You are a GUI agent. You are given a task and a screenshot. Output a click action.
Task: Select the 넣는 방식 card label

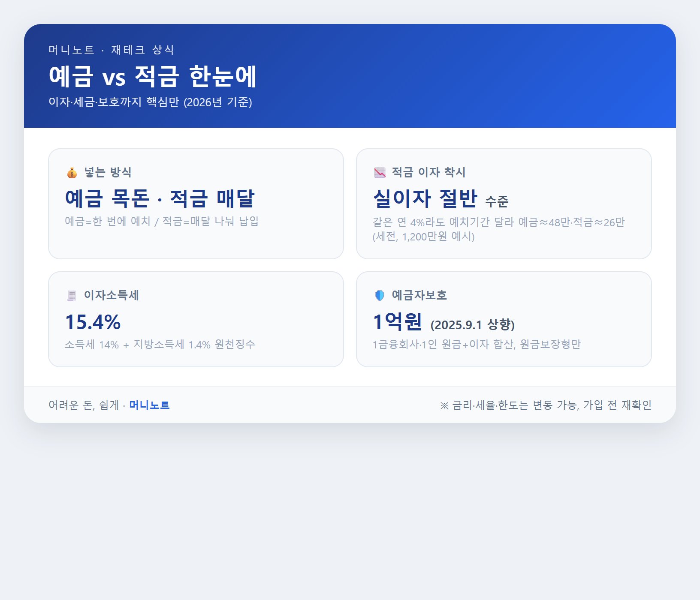108,172
